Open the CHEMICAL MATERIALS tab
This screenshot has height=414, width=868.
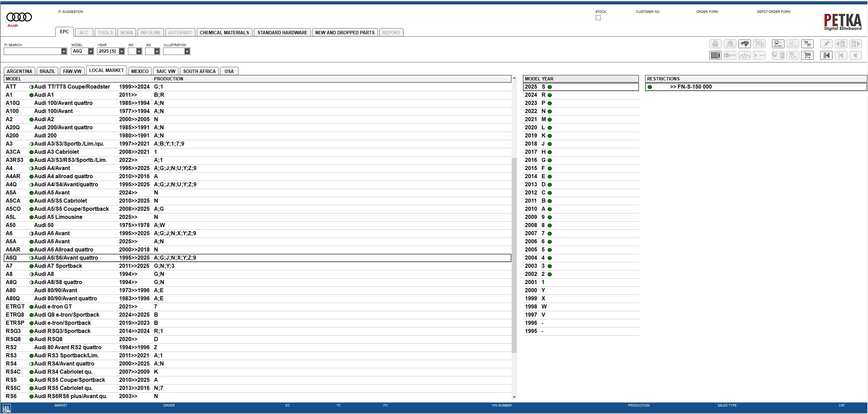point(224,33)
